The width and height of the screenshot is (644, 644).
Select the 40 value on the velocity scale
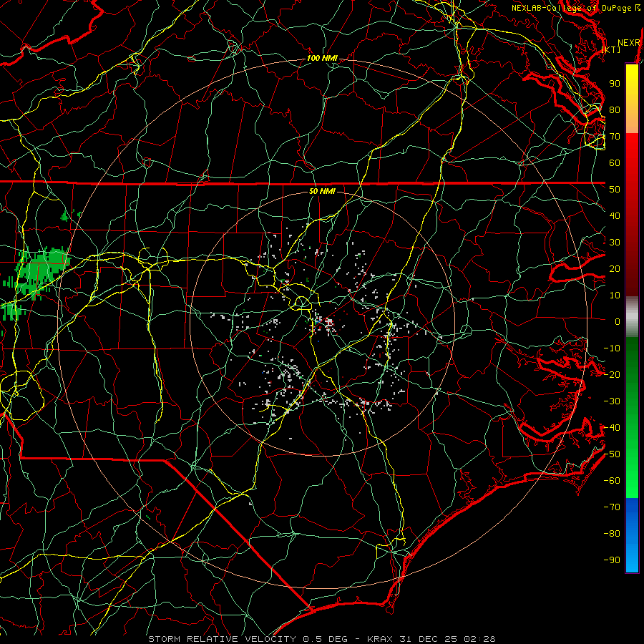coord(615,216)
